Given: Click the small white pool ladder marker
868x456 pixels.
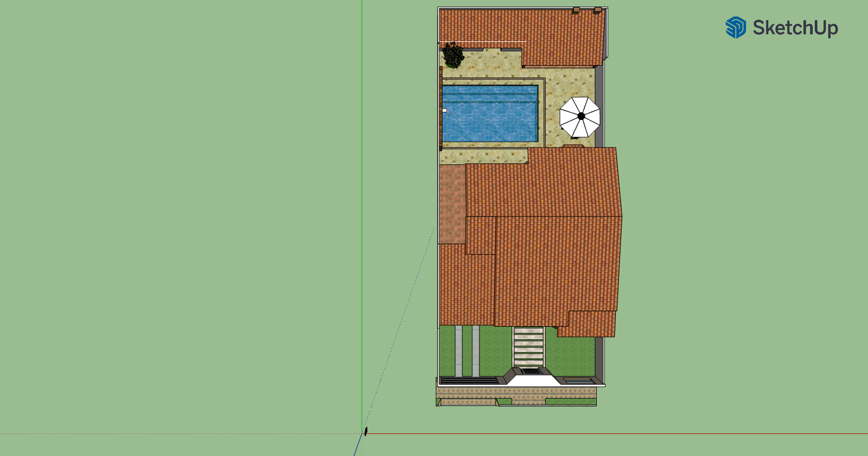Looking at the screenshot, I should (444, 110).
